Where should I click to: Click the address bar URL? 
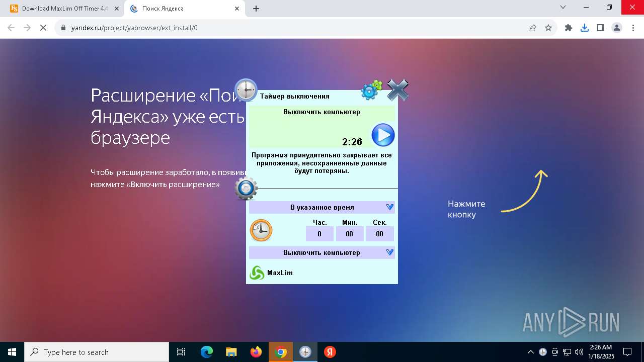pos(134,28)
